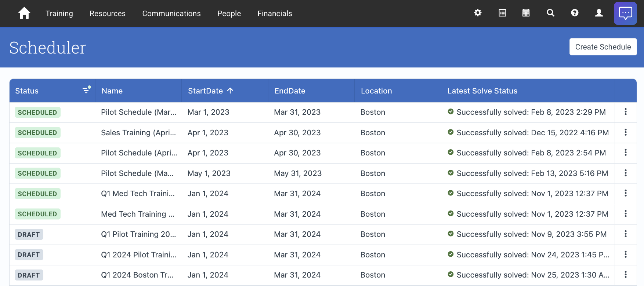Select the Sales Training (Apri... schedule name
The height and width of the screenshot is (286, 644).
[x=138, y=133]
